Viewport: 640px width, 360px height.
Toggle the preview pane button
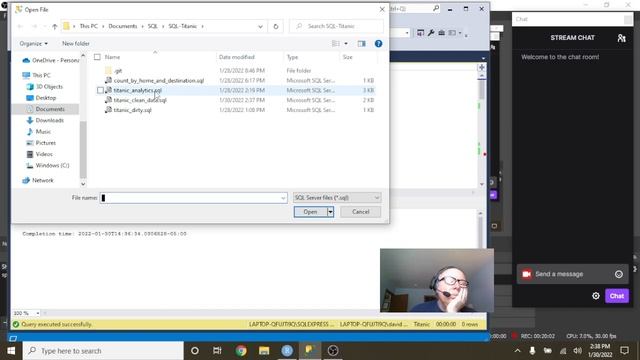pyautogui.click(x=362, y=43)
